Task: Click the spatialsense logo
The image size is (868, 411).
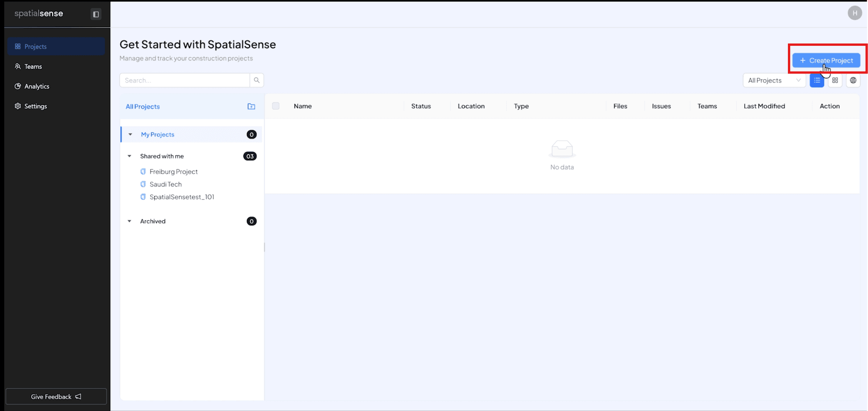Action: (x=39, y=13)
